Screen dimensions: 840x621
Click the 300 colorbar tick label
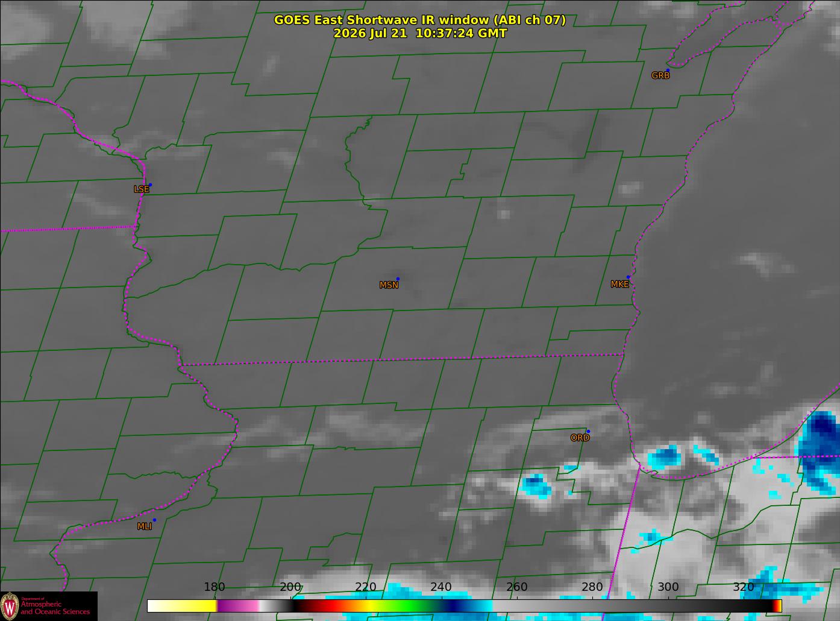668,587
